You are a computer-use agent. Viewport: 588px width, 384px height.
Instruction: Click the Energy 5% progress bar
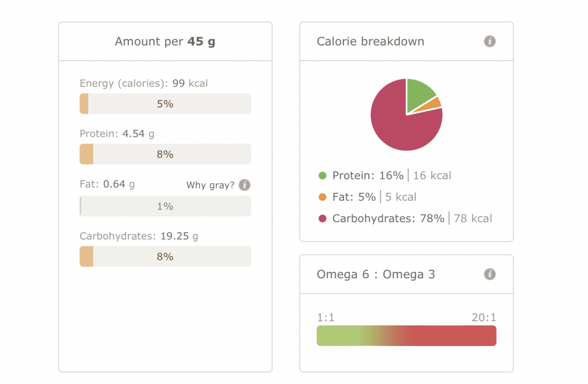pyautogui.click(x=165, y=103)
